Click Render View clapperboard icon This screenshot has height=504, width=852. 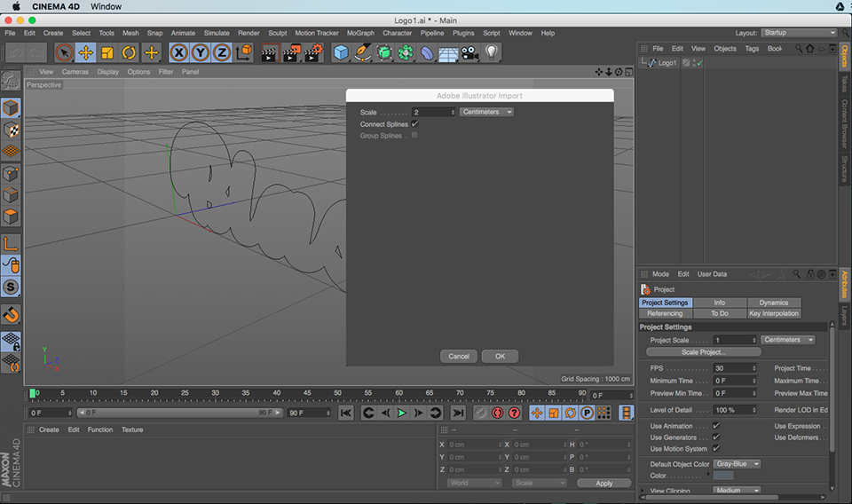pos(270,52)
